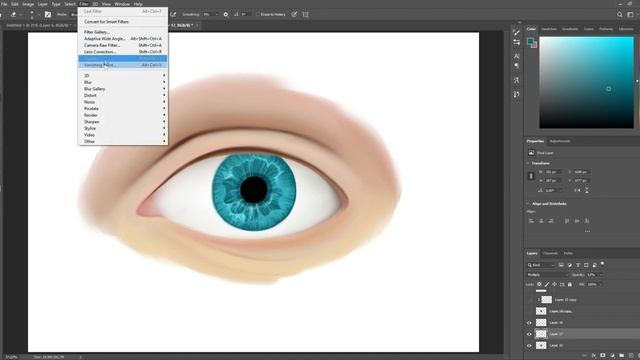The height and width of the screenshot is (360, 640).
Task: Filter layers by type layers icon
Action: tap(578, 265)
